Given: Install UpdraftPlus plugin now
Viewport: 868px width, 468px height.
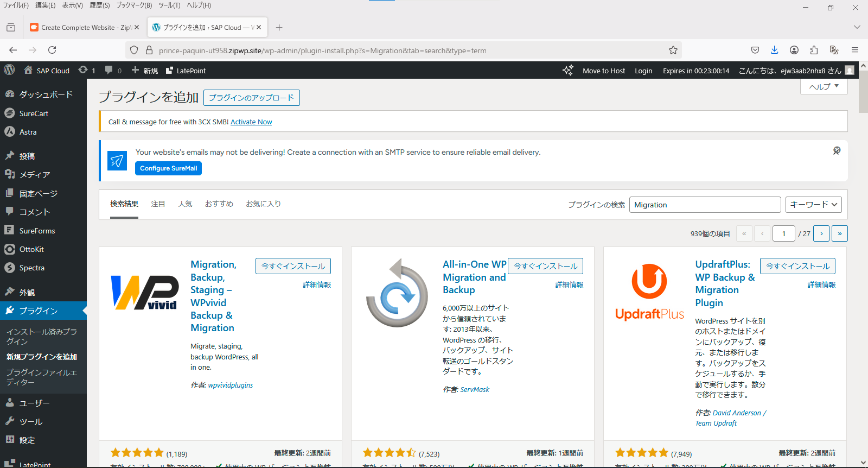Looking at the screenshot, I should [x=797, y=266].
